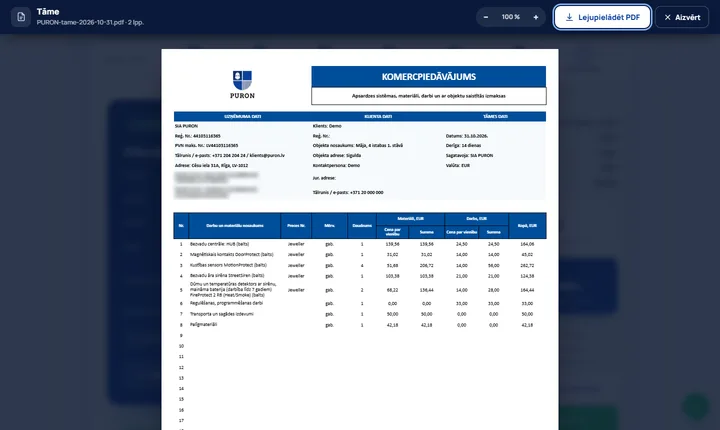Click Adrese: Cēsu iela 31A line
This screenshot has height=430, width=720.
211,165
